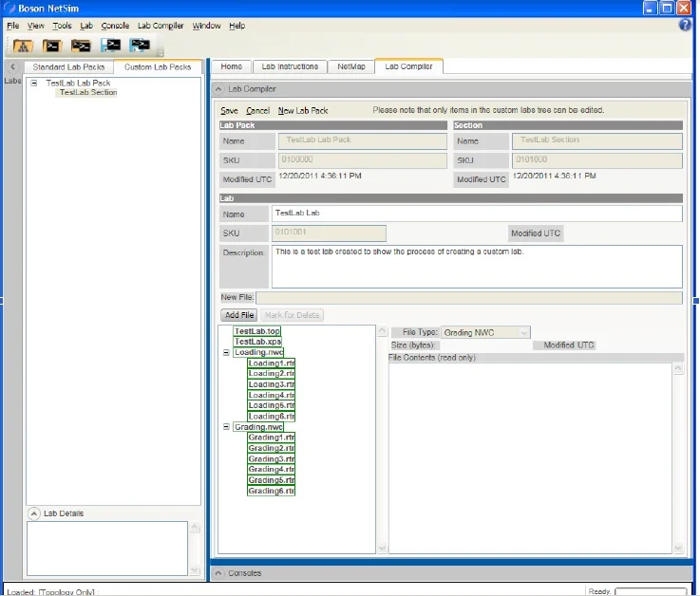Click the Section Name field

click(596, 141)
